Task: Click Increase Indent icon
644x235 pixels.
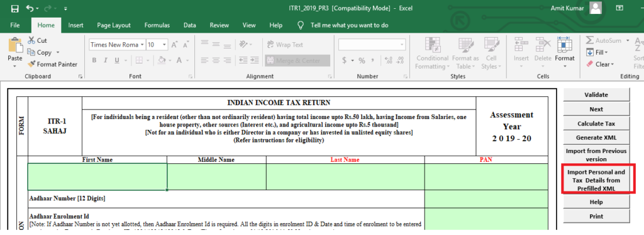Action: 255,60
